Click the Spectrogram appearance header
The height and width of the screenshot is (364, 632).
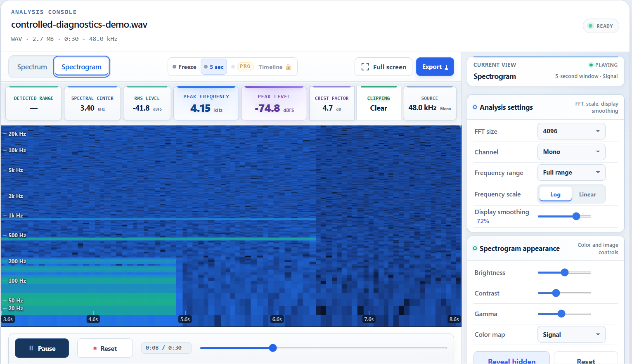click(546, 248)
